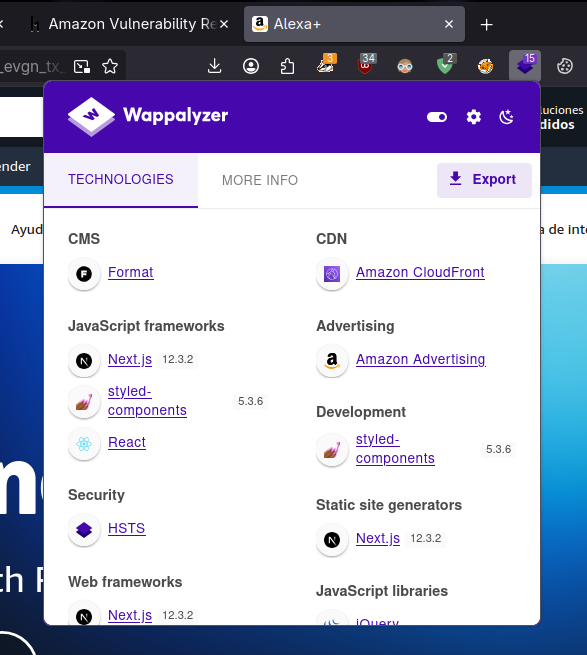The width and height of the screenshot is (587, 655).
Task: Click the downloads arrow icon
Action: point(214,66)
